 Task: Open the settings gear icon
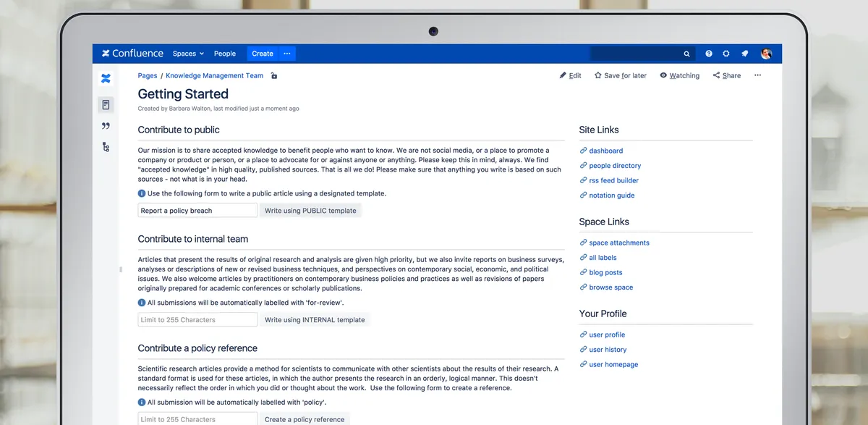click(x=726, y=54)
